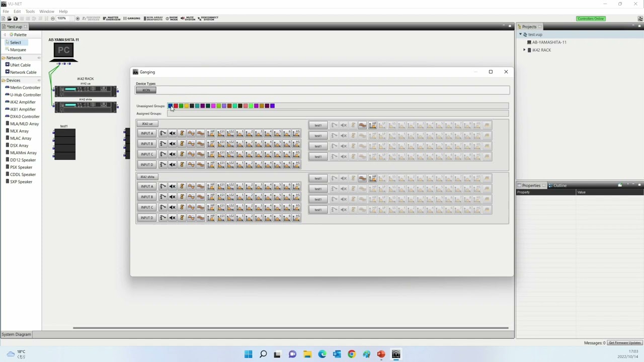
Task: Toggle the HS filter gang on iK42 ue INPUT B
Action: click(x=296, y=144)
